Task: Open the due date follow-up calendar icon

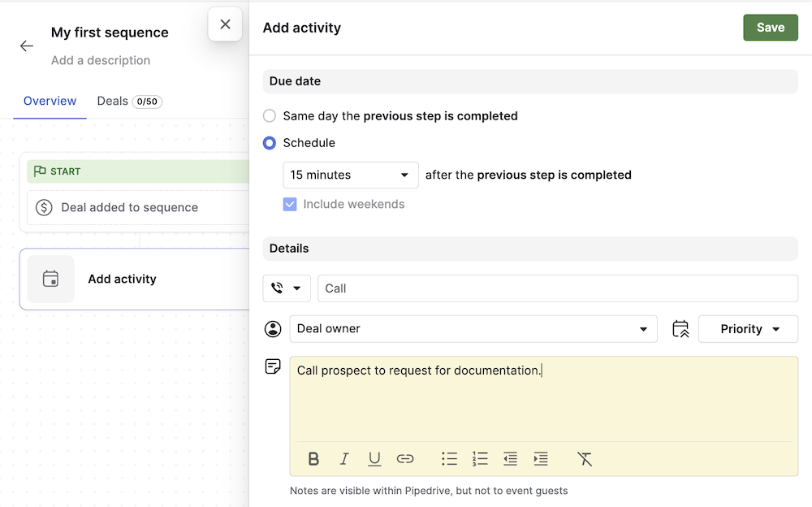Action: pos(680,328)
